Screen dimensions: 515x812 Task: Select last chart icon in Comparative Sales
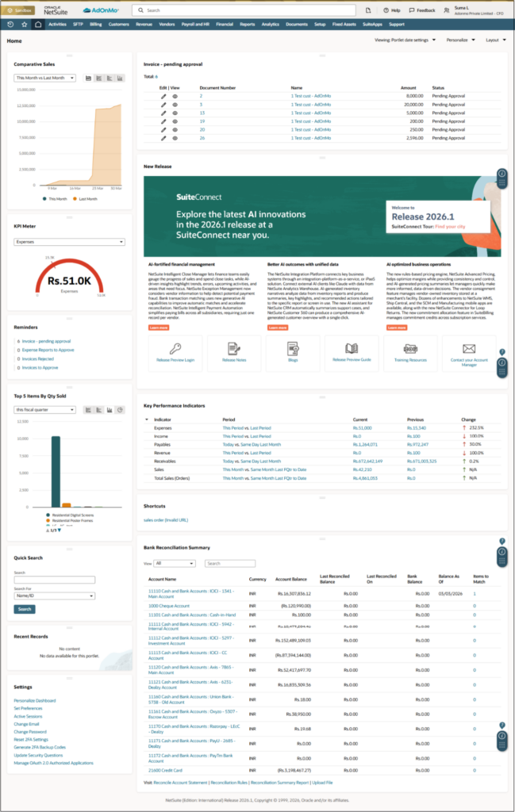120,79
